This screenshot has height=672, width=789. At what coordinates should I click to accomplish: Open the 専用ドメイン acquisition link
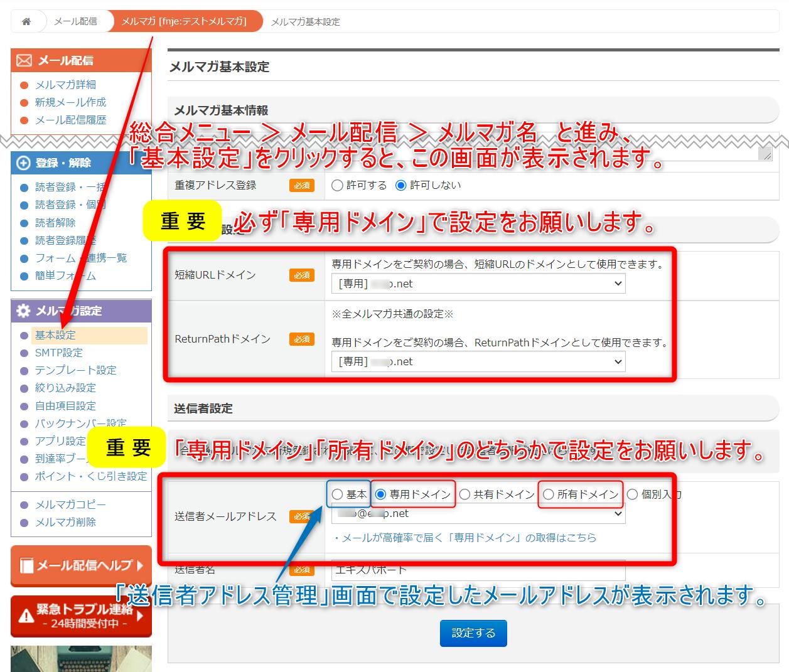pyautogui.click(x=465, y=538)
